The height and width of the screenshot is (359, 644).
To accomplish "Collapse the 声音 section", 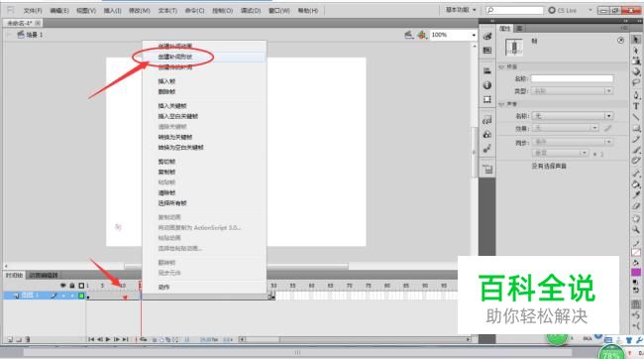I will [502, 104].
